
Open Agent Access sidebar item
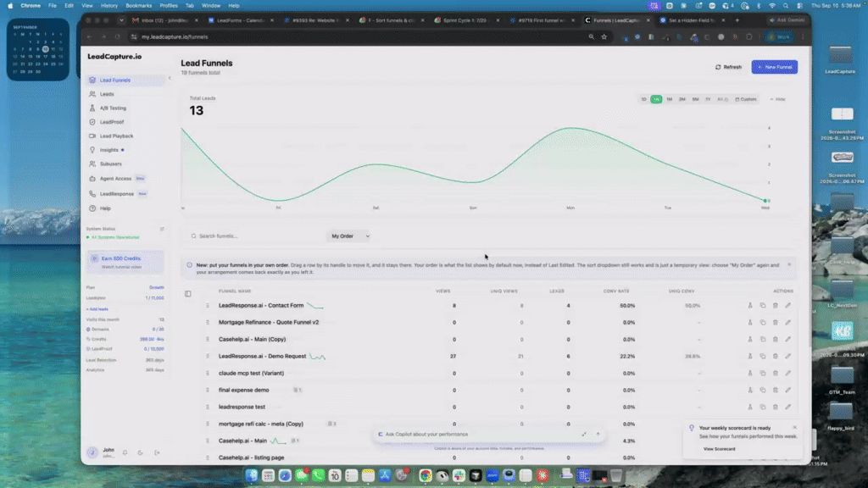click(125, 179)
